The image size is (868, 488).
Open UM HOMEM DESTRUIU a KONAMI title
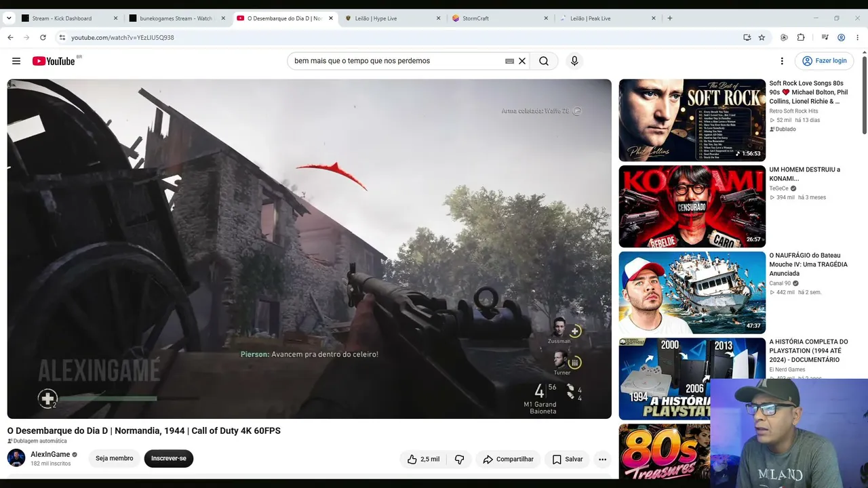pyautogui.click(x=804, y=174)
